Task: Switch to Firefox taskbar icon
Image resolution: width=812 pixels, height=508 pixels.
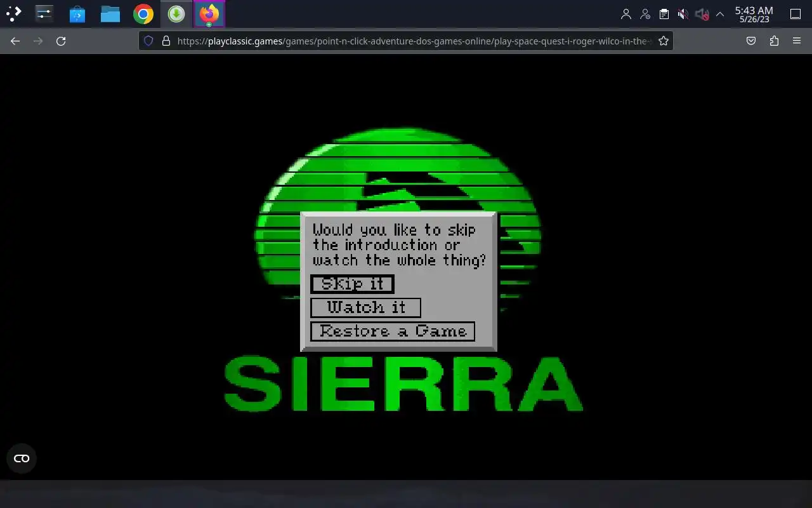Action: [x=209, y=13]
